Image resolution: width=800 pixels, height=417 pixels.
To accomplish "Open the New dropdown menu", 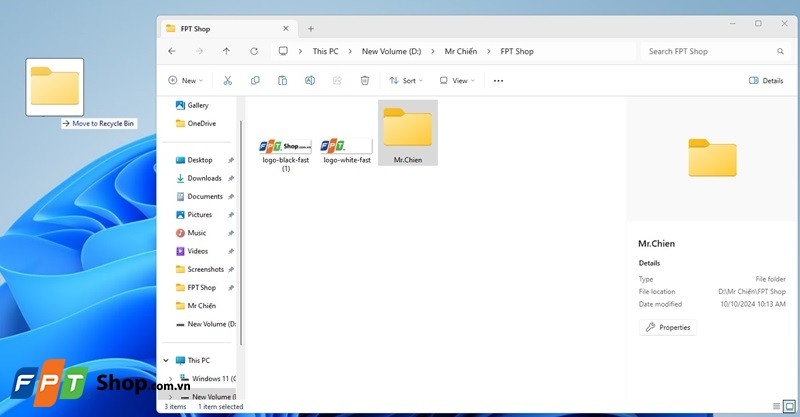I will point(186,81).
